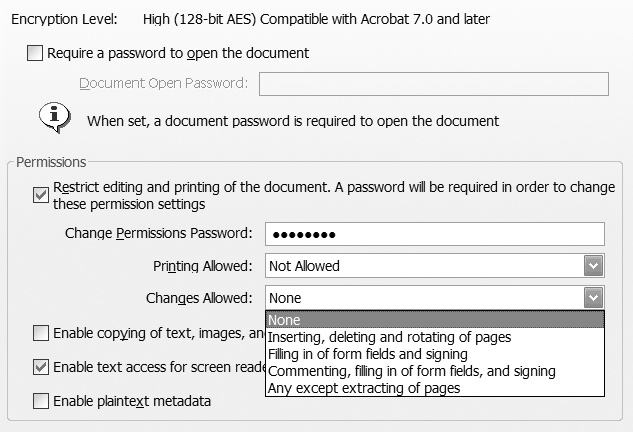
Task: Click the Printing Allowed label
Action: tap(202, 266)
